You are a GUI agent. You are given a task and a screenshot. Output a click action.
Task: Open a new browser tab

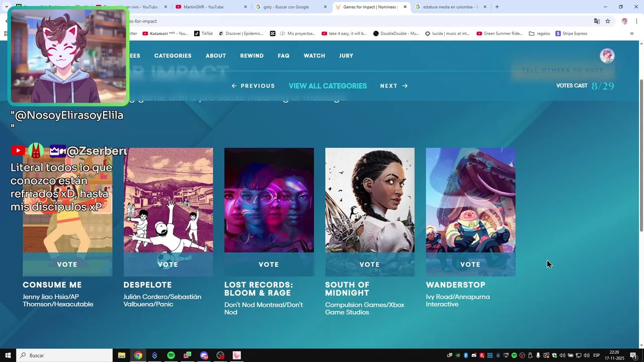497,7
